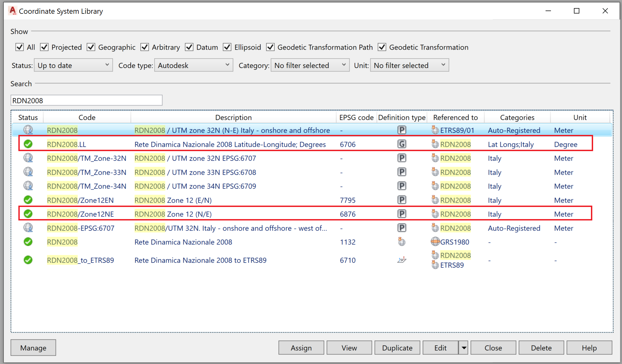
Task: Click the RDN2008-EPSG:6707 code cell
Action: tap(80, 228)
